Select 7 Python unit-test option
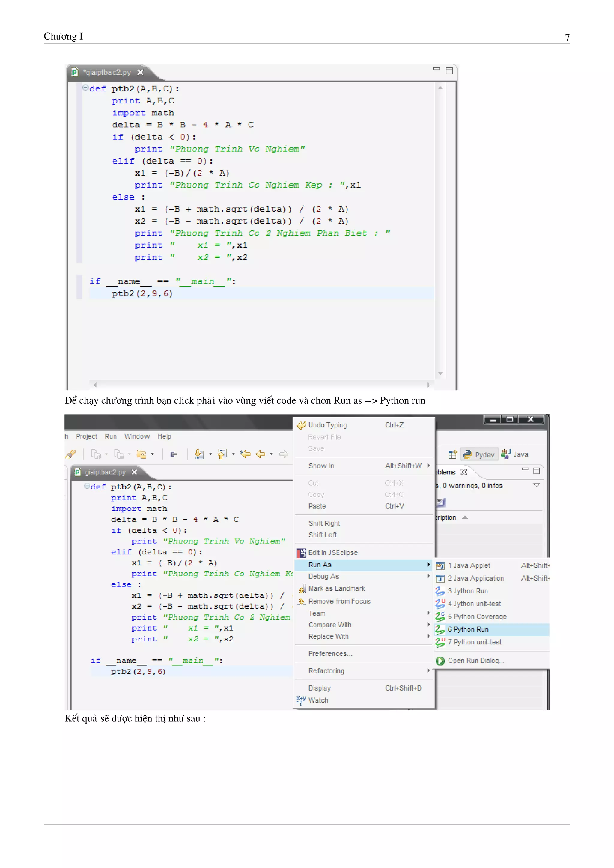Image resolution: width=614 pixels, height=868 pixels. [x=492, y=642]
